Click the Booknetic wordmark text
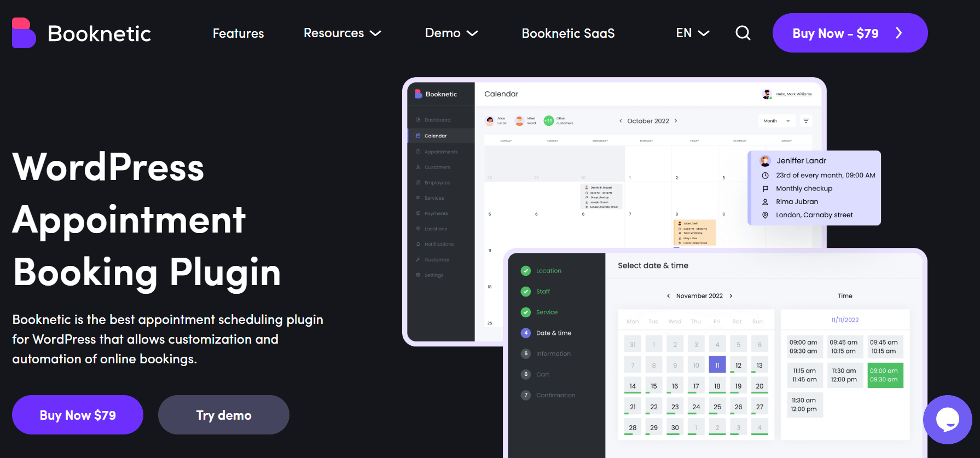This screenshot has height=458, width=980. point(99,33)
